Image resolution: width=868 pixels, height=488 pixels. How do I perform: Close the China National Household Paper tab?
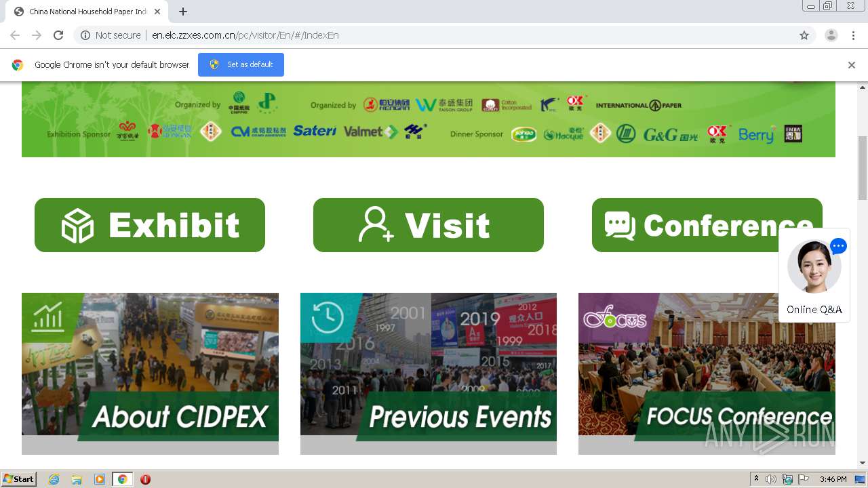[x=157, y=12]
